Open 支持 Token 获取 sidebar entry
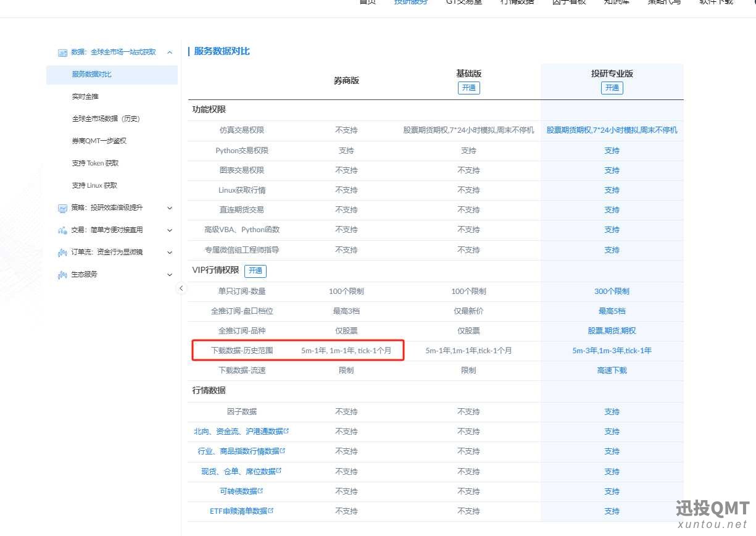Viewport: 756px width, 536px height. point(95,163)
